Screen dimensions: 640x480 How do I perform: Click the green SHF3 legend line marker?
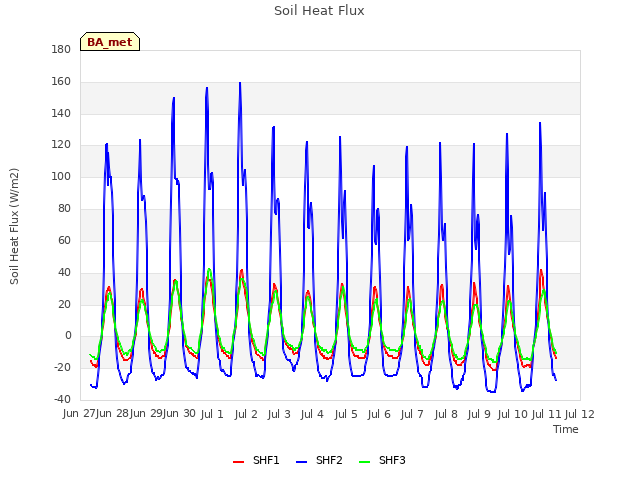364,462
